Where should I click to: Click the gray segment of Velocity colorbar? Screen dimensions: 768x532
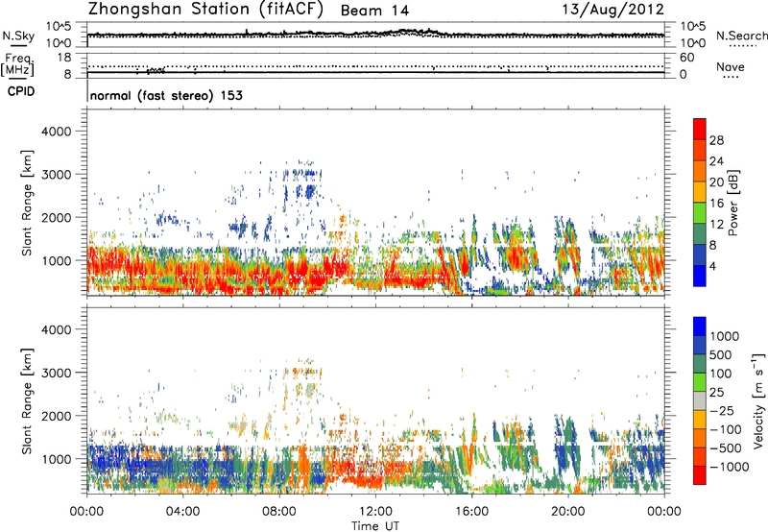700,401
